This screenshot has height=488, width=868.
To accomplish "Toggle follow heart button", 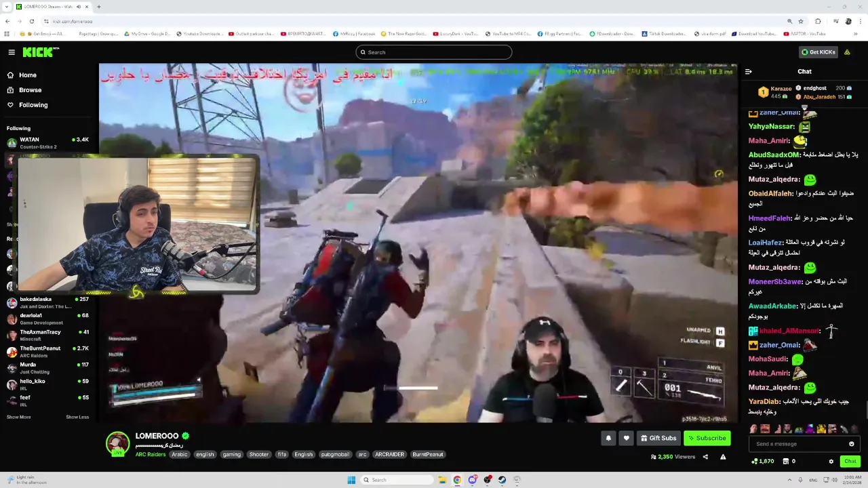I will tap(626, 438).
